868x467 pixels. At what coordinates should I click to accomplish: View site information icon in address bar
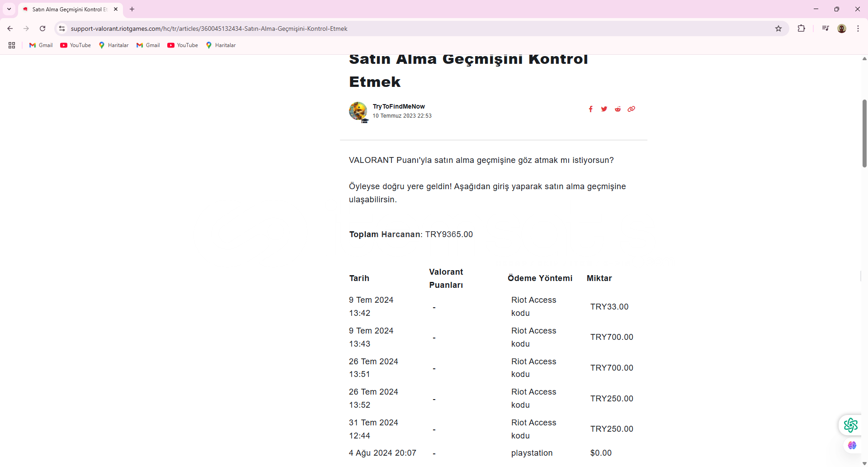pos(62,29)
